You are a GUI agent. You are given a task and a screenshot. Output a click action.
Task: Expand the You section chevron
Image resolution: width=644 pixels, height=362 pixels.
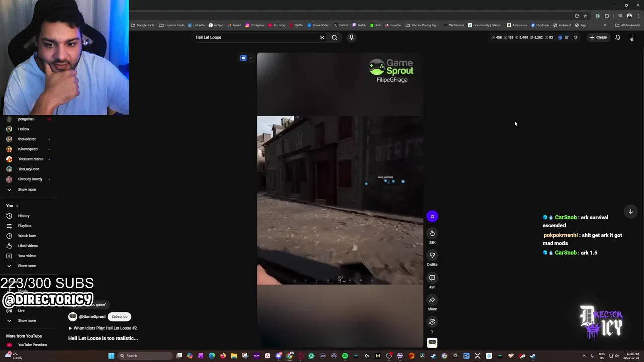tap(17, 206)
